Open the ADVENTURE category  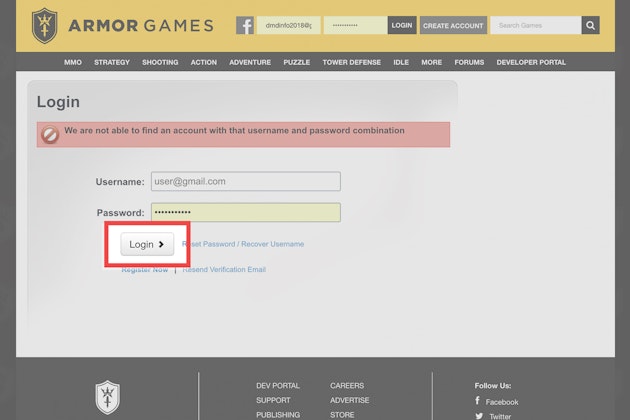[250, 62]
